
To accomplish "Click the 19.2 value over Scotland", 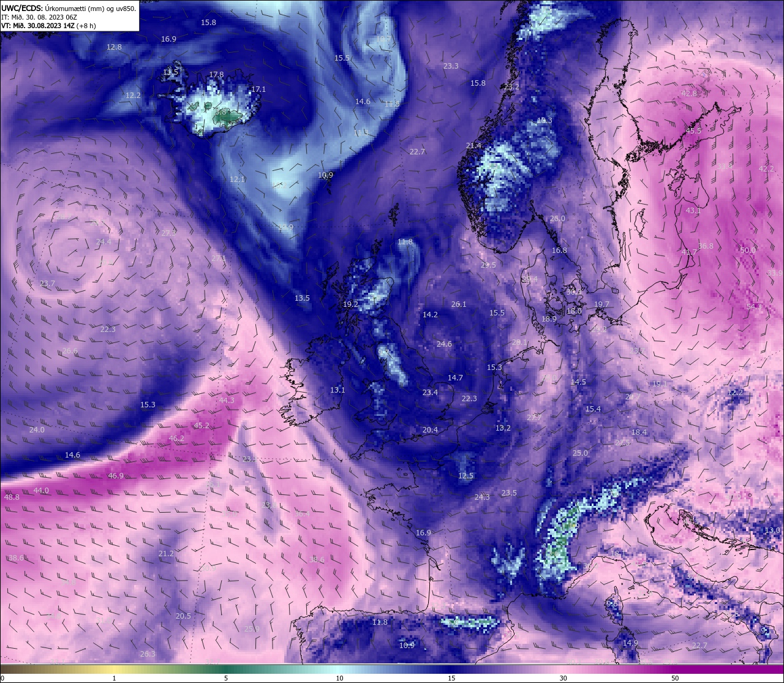I will click(350, 304).
